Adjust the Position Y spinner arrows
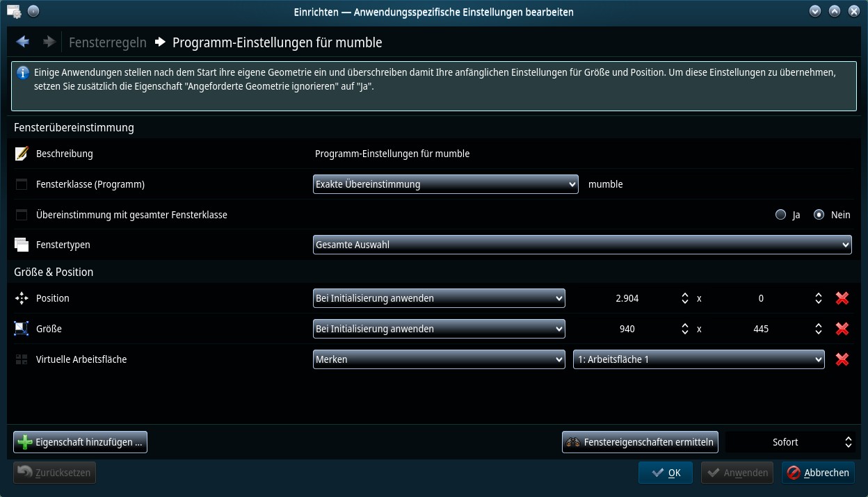The height and width of the screenshot is (497, 868). (x=819, y=298)
